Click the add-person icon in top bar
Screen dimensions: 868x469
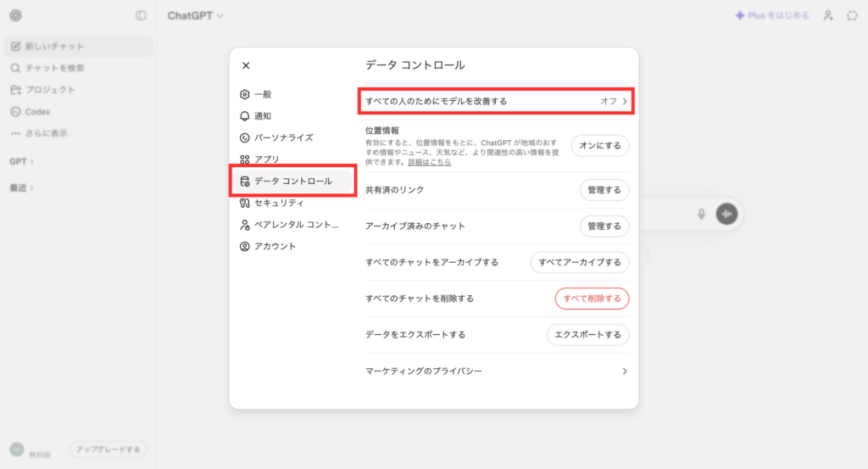coord(828,15)
